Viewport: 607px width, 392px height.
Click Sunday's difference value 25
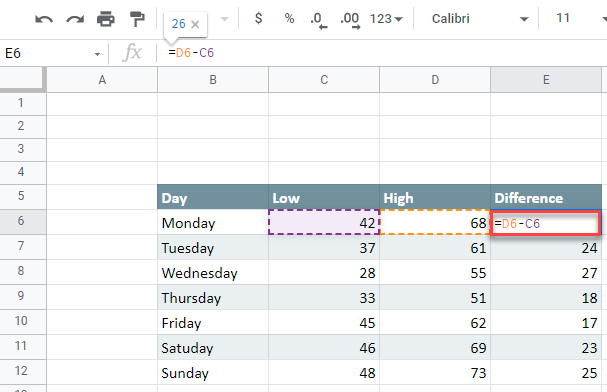546,372
